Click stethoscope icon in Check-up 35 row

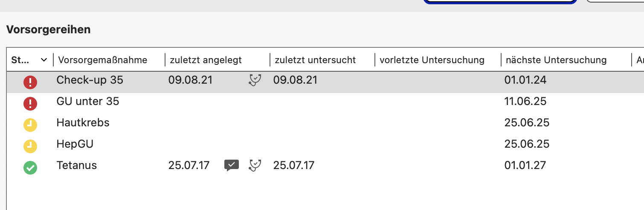click(255, 80)
